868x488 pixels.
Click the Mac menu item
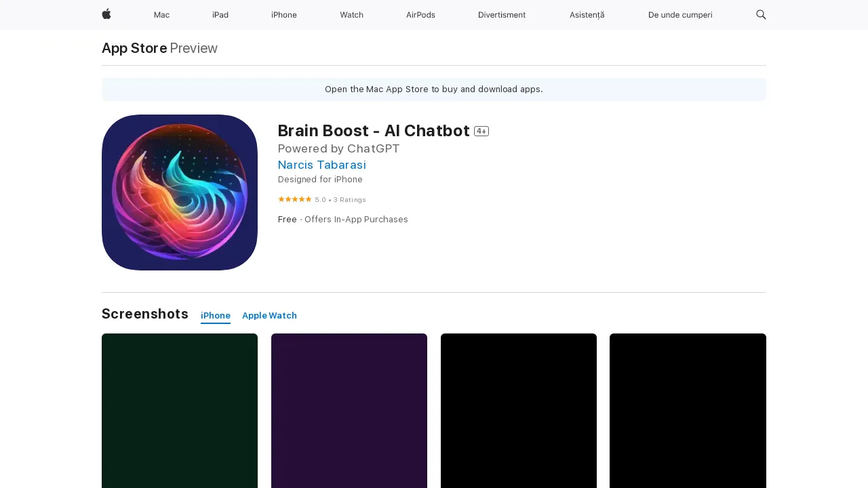(x=161, y=15)
